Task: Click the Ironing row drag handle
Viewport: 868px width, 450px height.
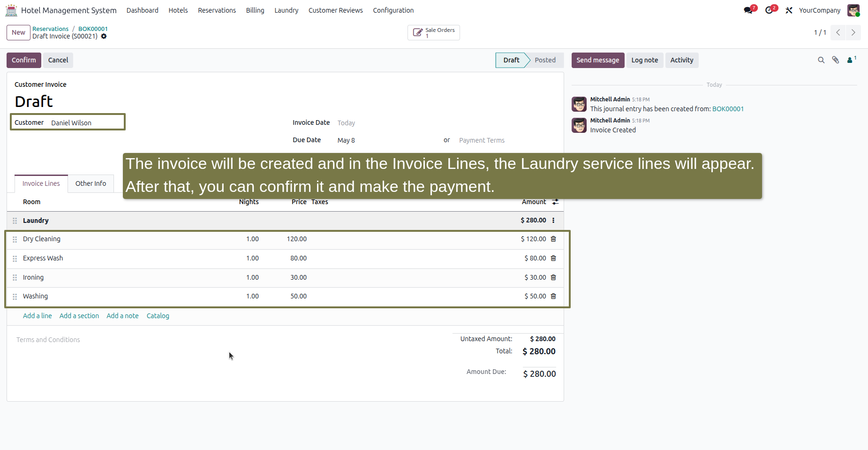Action: (x=15, y=278)
